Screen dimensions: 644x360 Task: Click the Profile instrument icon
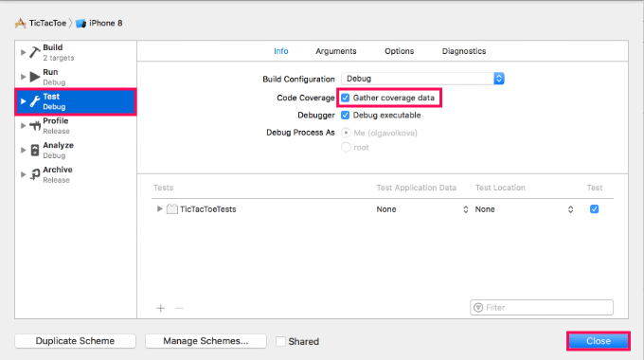point(35,125)
